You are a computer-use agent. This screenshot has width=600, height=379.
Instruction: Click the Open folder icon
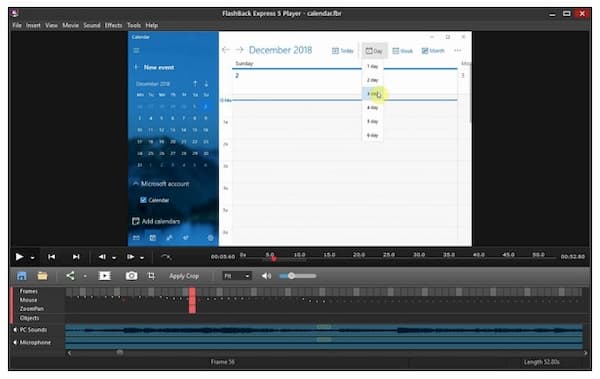[42, 276]
